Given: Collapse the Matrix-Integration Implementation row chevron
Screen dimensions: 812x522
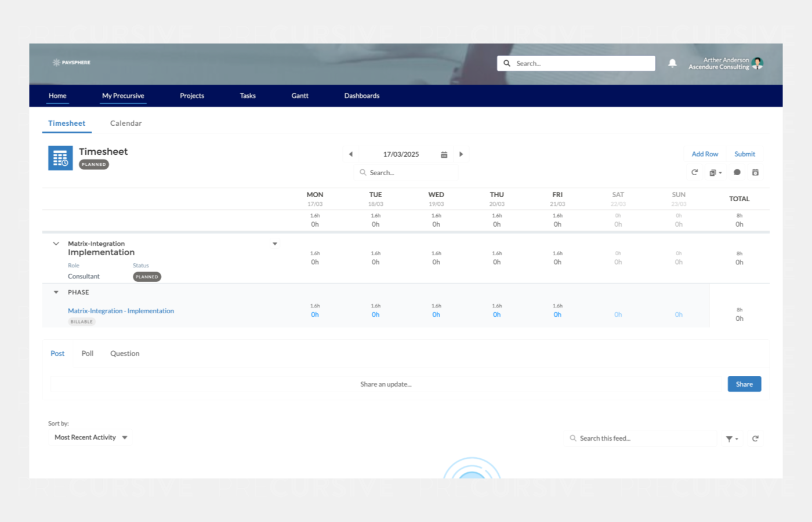Looking at the screenshot, I should click(56, 244).
